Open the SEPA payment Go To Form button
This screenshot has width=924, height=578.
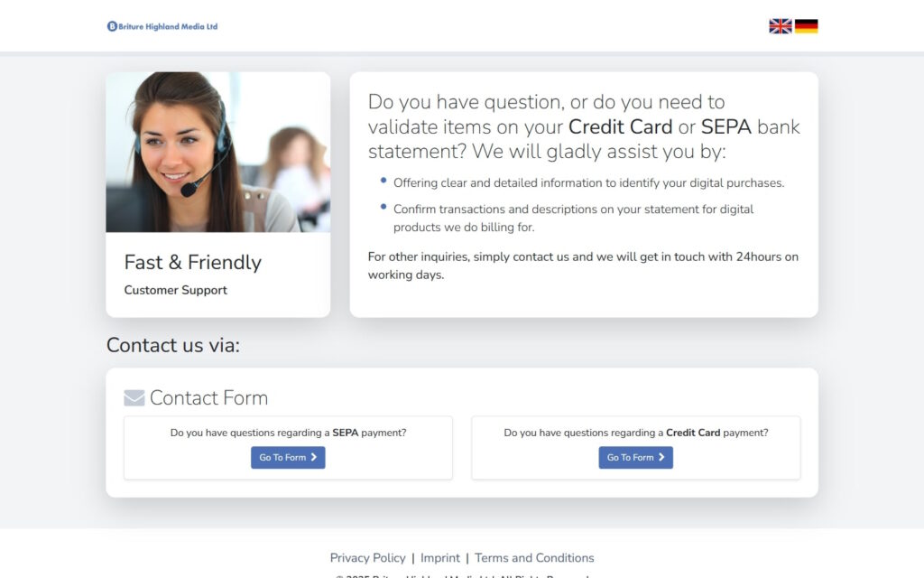[x=288, y=458]
